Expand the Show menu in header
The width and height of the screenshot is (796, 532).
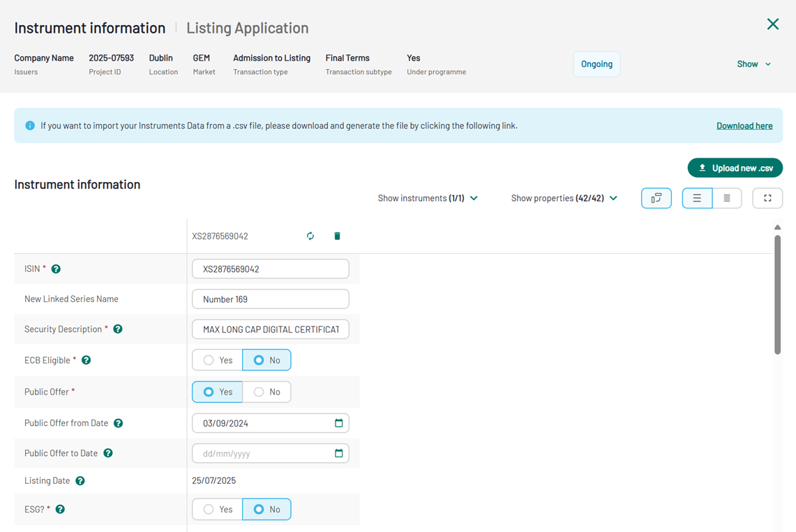tap(753, 64)
